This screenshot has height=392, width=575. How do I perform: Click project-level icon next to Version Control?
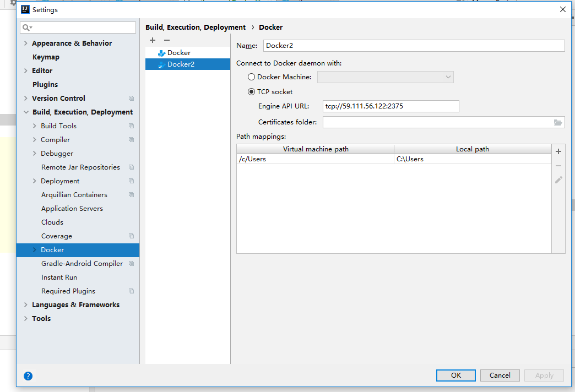click(131, 98)
